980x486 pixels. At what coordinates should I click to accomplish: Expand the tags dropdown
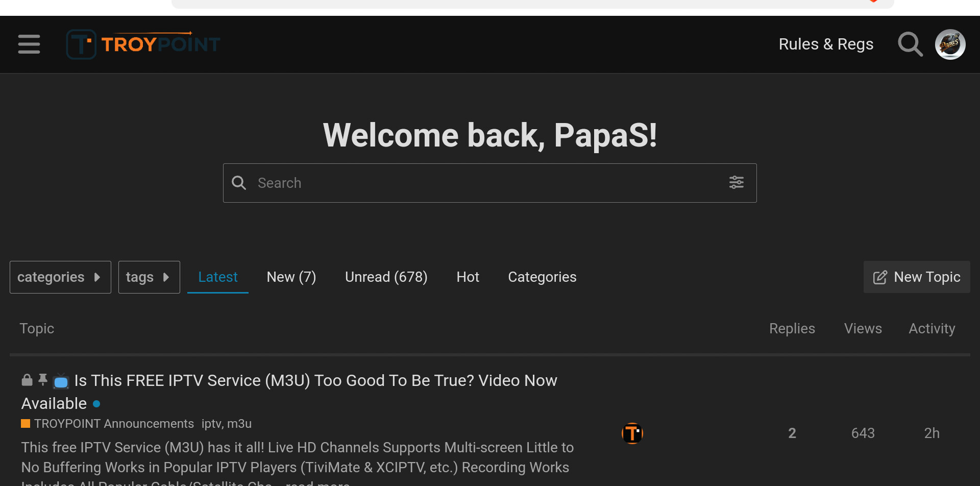[x=149, y=277]
